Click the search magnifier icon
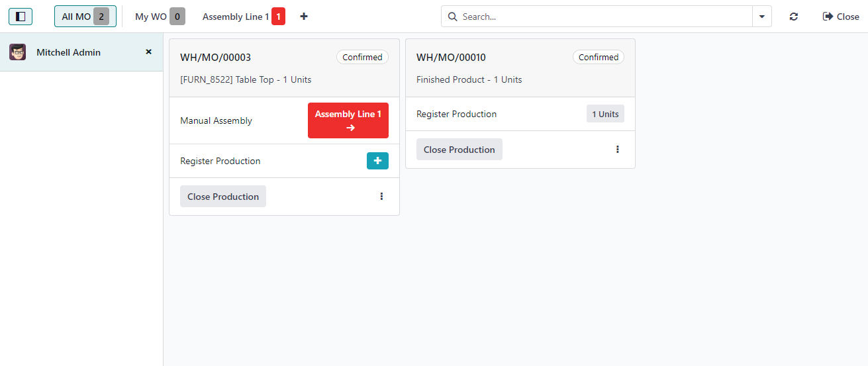This screenshot has height=366, width=868. coord(453,17)
